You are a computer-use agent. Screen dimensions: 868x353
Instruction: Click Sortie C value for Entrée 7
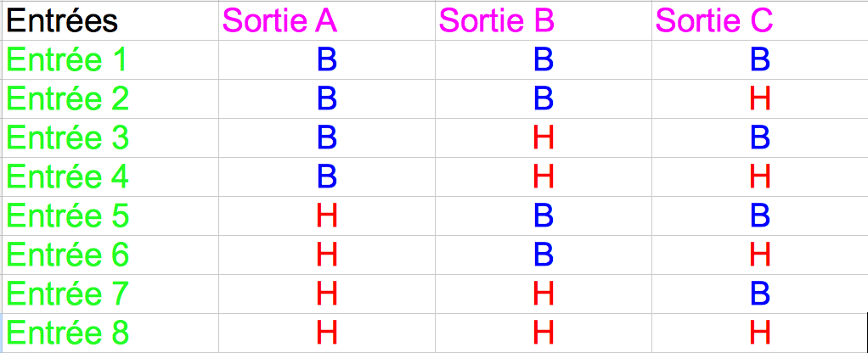coord(760,294)
